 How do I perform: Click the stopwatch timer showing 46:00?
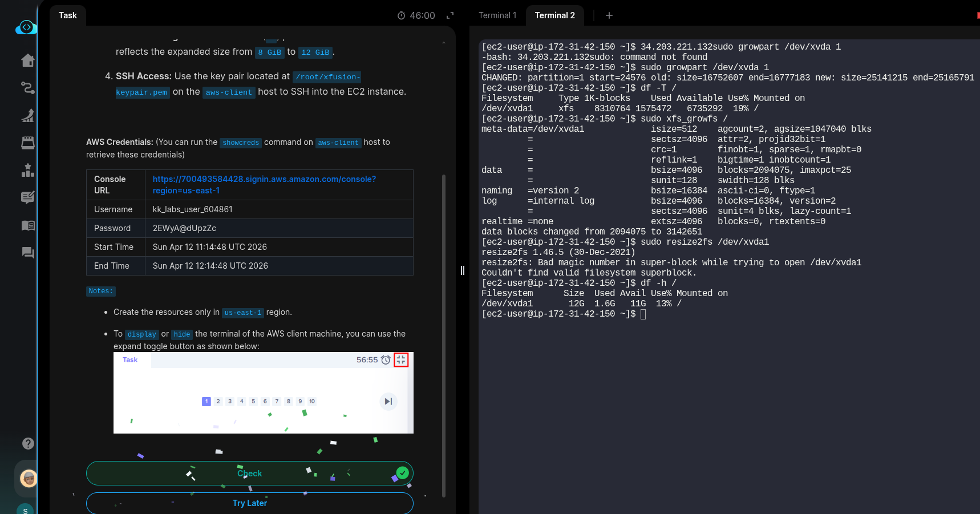click(x=416, y=15)
